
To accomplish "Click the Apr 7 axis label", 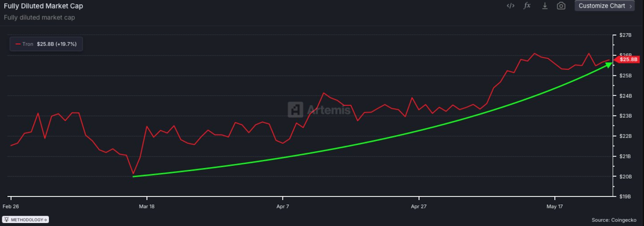I will coord(283,206).
